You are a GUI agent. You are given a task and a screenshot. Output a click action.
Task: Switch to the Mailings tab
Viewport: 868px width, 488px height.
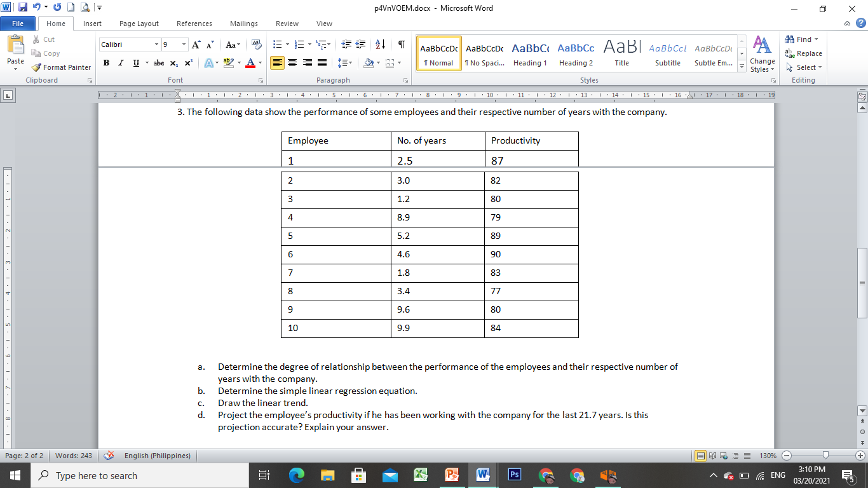(243, 24)
